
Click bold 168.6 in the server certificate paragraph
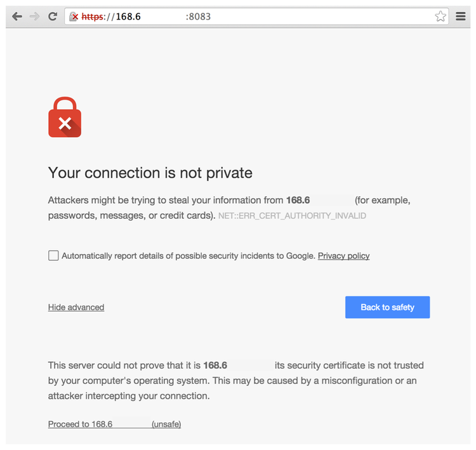coord(215,365)
